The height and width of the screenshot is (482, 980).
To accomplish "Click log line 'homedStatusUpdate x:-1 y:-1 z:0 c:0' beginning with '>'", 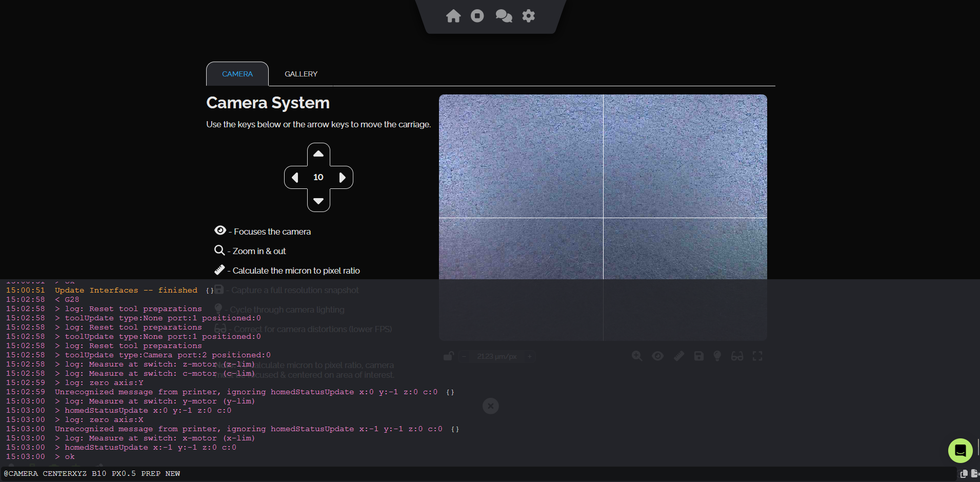I will pyautogui.click(x=146, y=447).
